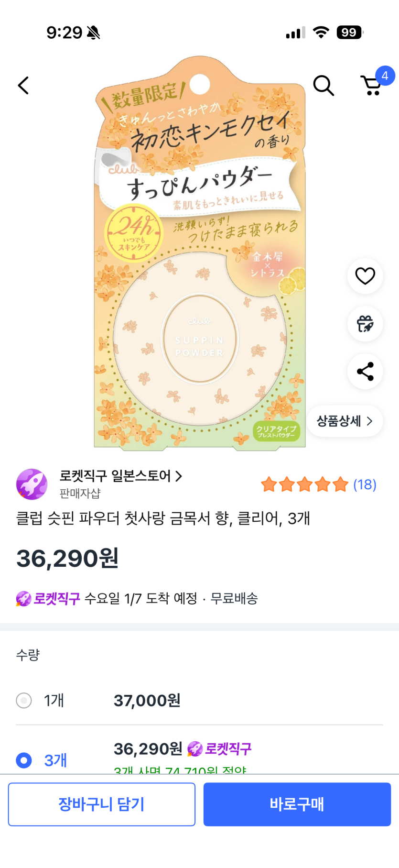Screen dimensions: 399x868
Task: Open search with the magnifier icon
Action: [323, 86]
